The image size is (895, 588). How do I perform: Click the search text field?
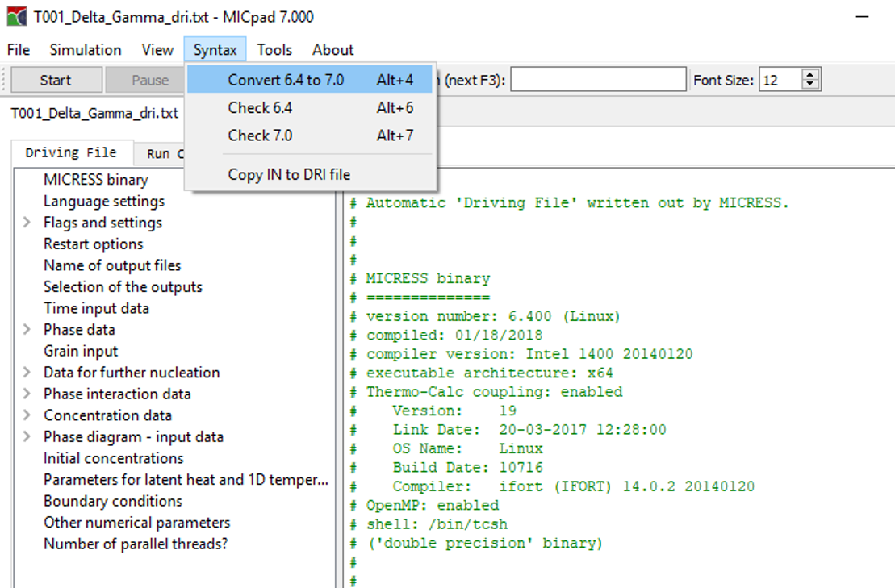(598, 80)
